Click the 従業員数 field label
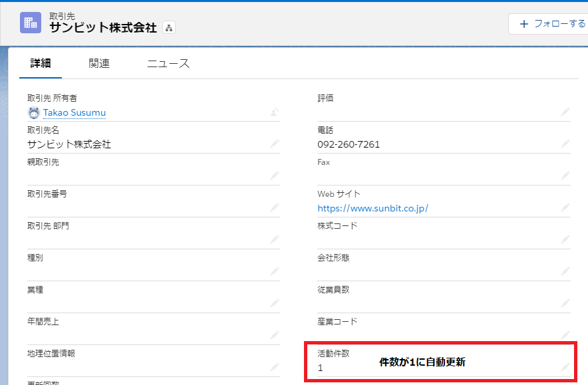Image resolution: width=588 pixels, height=385 pixels. 333,289
